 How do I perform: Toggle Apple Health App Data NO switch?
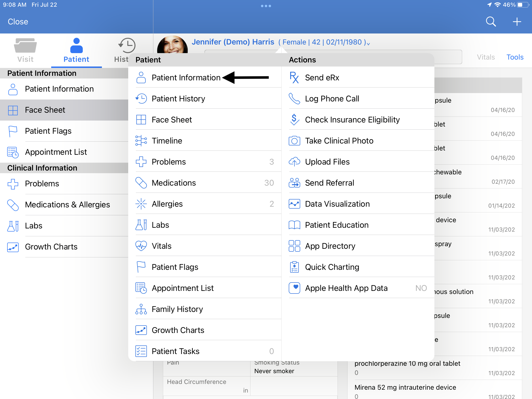coord(420,288)
